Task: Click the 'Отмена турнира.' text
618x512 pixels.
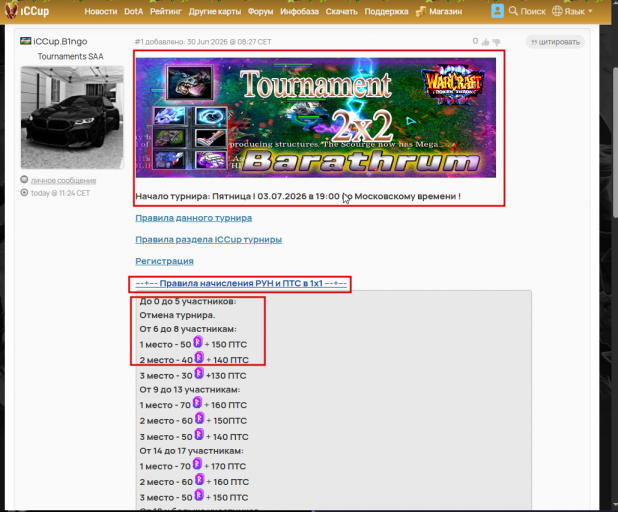Action: [177, 315]
